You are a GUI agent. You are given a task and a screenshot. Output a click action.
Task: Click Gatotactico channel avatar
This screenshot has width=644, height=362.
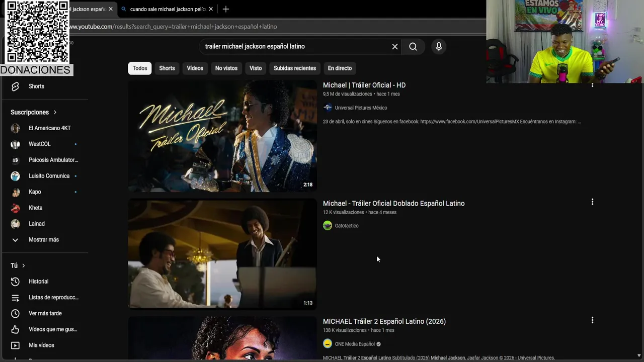coord(328,226)
